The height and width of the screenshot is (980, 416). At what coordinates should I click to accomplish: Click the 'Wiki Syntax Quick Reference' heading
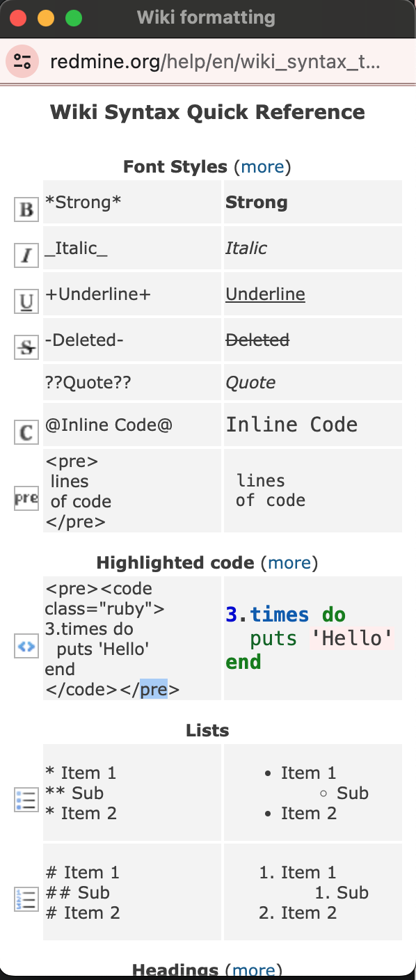[x=207, y=112]
